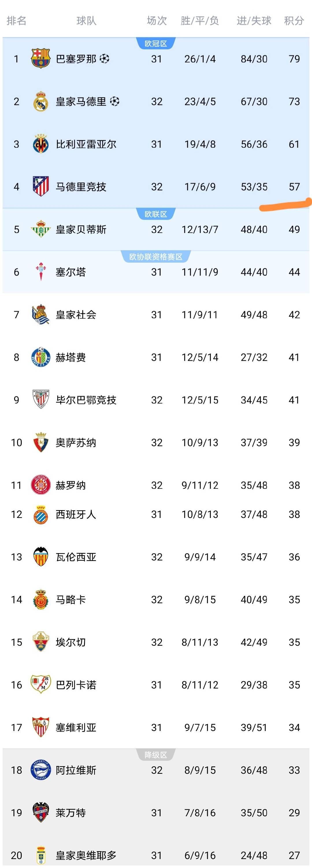Open the 马略卡 team name link
The image size is (312, 868).
coord(71,599)
